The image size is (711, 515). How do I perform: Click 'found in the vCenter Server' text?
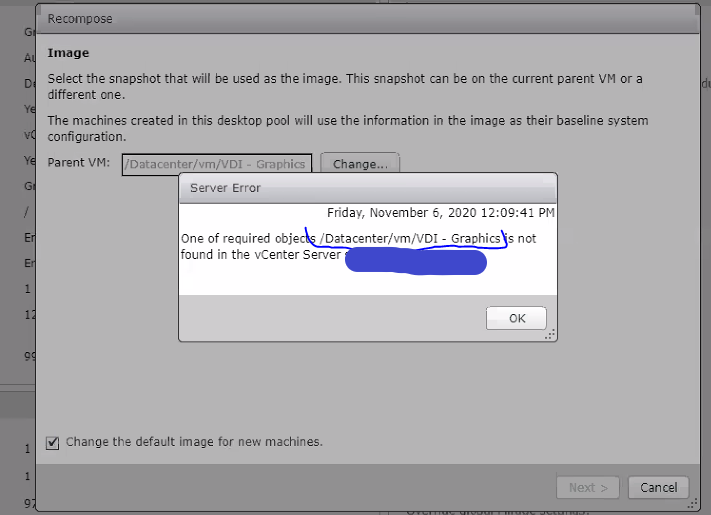click(x=262, y=254)
